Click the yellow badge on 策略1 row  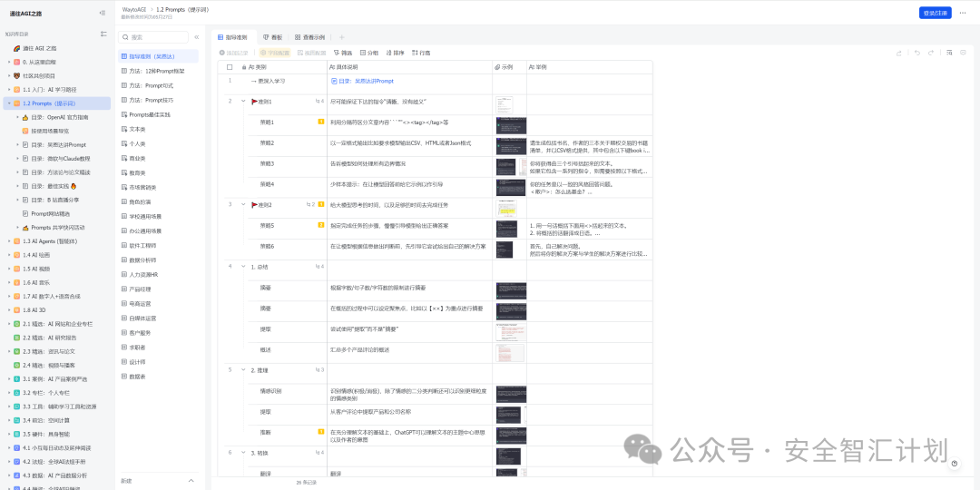click(x=321, y=122)
